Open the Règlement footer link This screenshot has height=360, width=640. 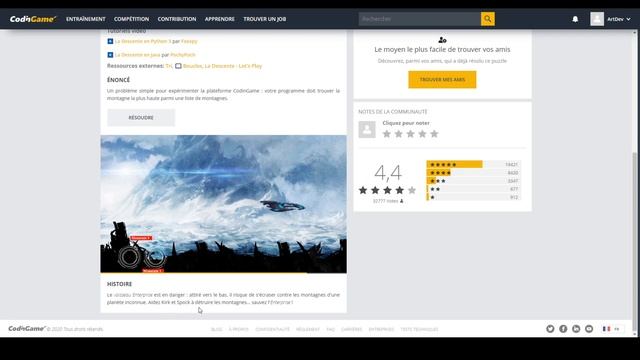pos(308,329)
